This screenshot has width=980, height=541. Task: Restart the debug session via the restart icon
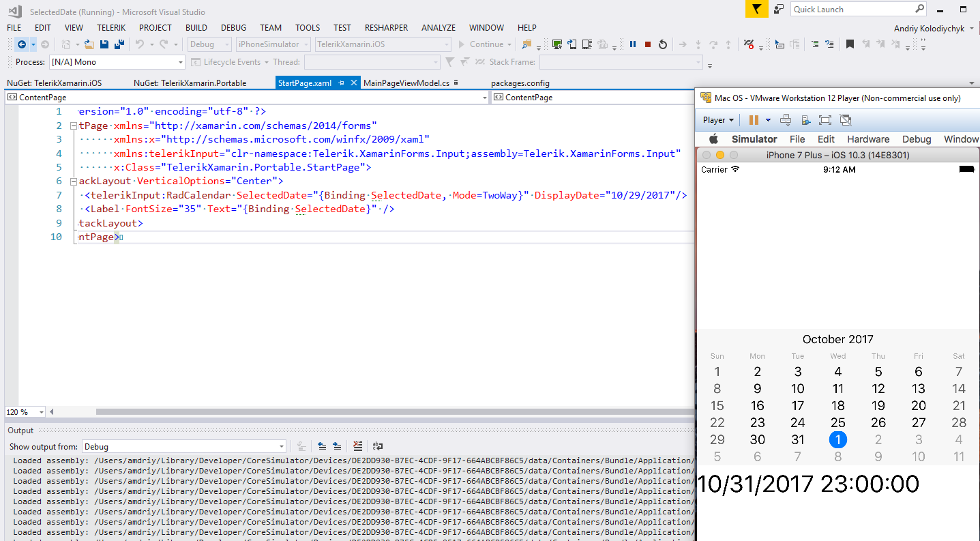[x=663, y=44]
